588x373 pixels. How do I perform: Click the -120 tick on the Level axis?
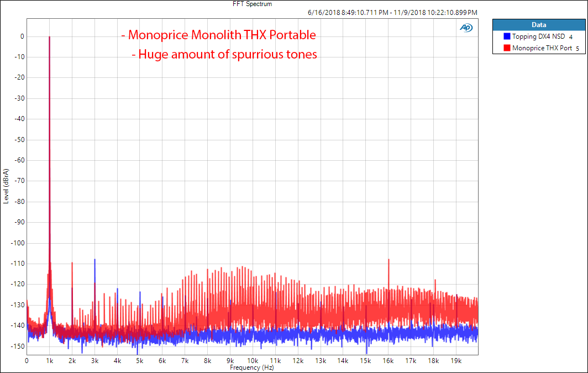coord(18,284)
